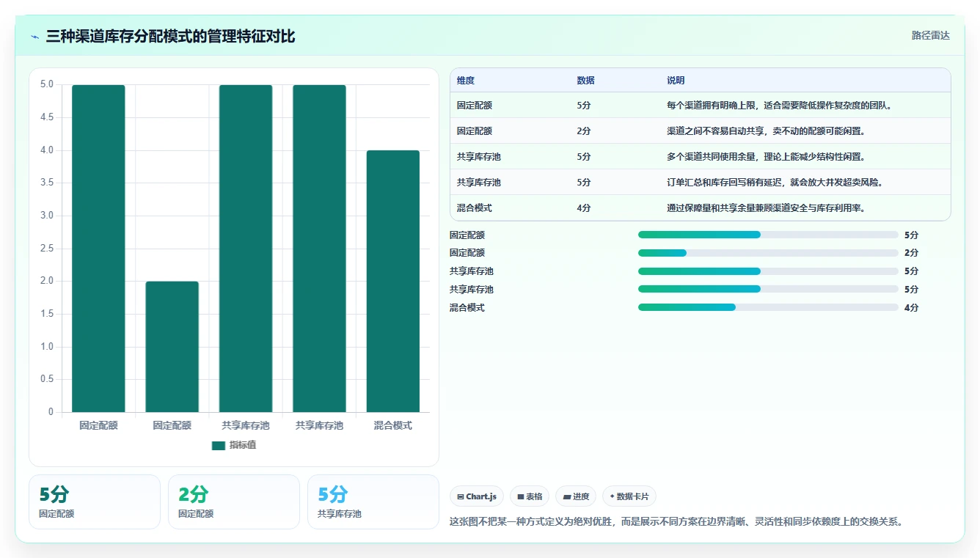
Task: Open the 路径雷达 link in the header
Action: tap(930, 35)
